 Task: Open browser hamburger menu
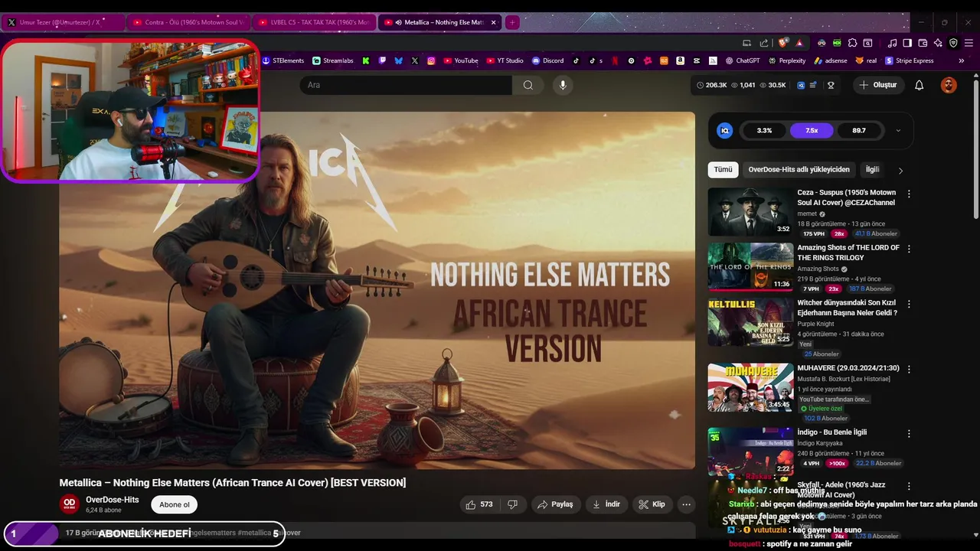(x=969, y=43)
